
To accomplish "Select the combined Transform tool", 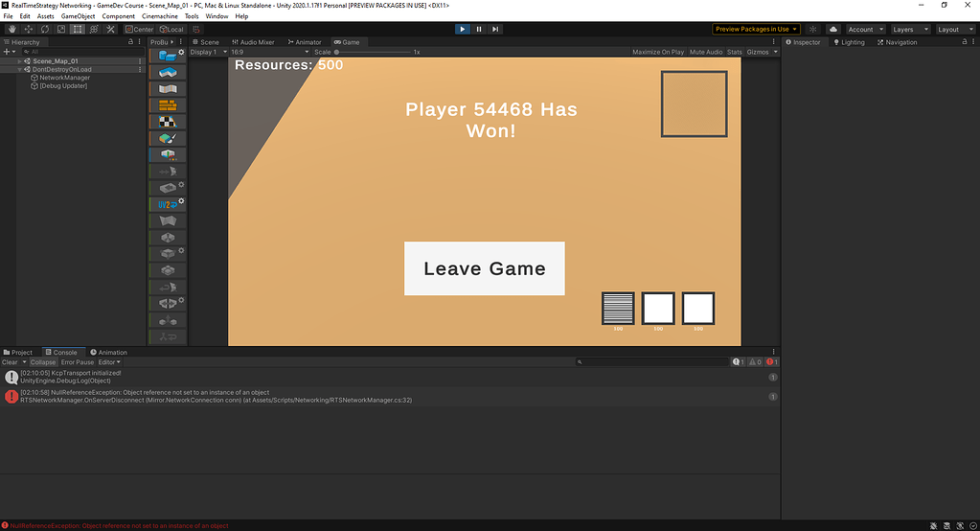I will [x=94, y=30].
